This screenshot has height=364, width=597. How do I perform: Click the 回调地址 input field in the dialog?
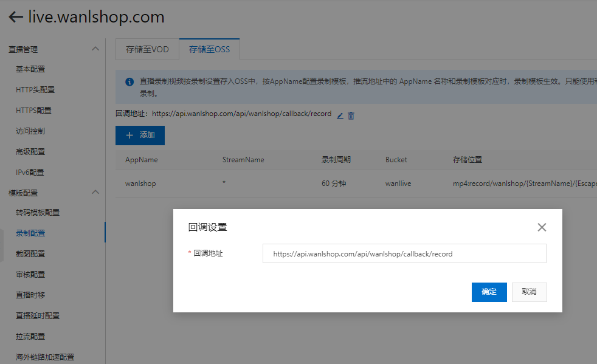(x=404, y=253)
